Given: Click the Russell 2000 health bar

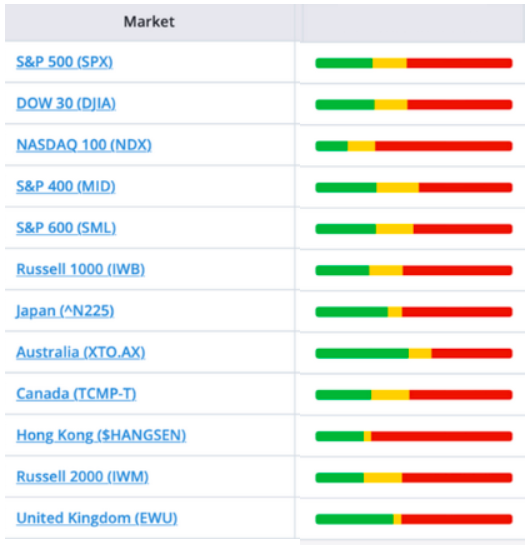Looking at the screenshot, I should tap(414, 477).
